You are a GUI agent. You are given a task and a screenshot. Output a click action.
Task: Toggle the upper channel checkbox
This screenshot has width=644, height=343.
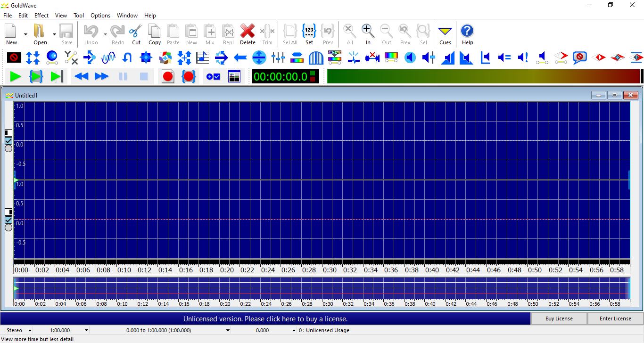[x=8, y=141]
